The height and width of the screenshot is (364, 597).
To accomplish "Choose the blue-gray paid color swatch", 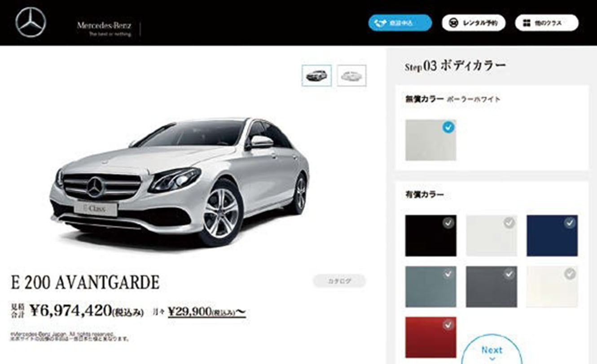I will coord(430,287).
